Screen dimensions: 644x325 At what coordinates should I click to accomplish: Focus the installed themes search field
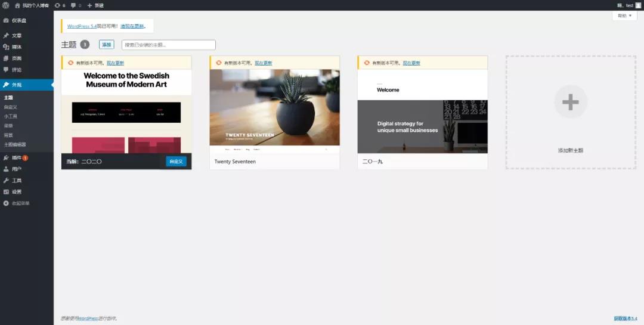(168, 45)
